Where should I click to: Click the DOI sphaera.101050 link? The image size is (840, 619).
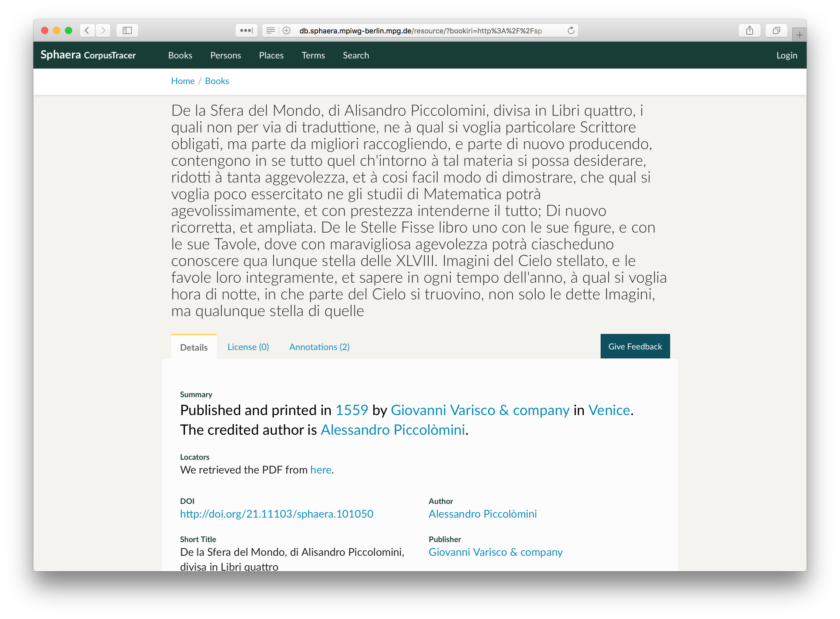[x=276, y=514]
